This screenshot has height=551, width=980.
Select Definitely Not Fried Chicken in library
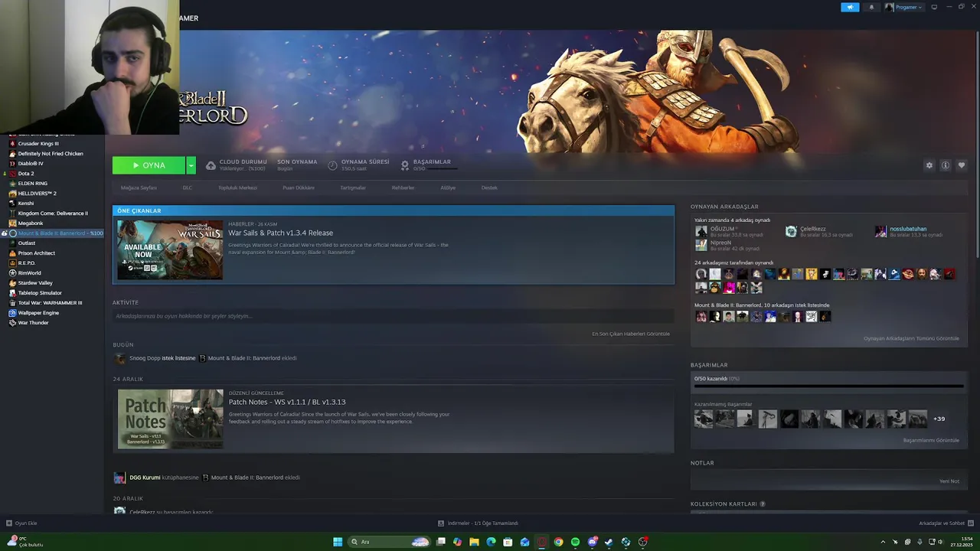52,154
